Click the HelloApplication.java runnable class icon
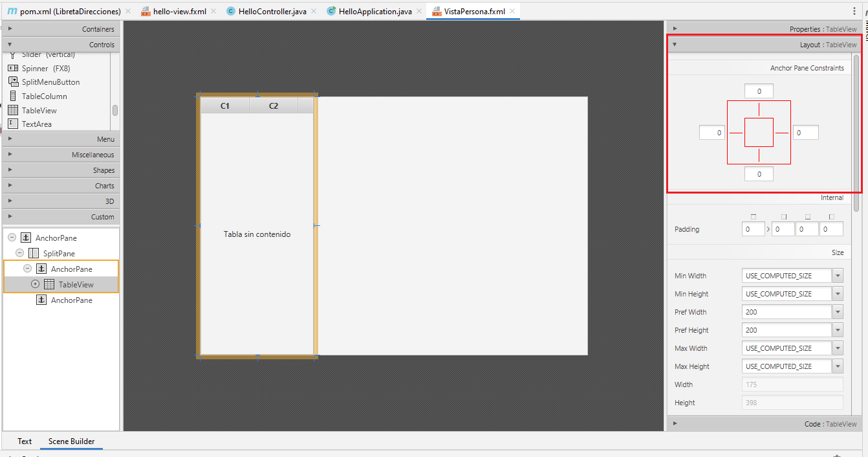The height and width of the screenshot is (457, 868). tap(331, 11)
